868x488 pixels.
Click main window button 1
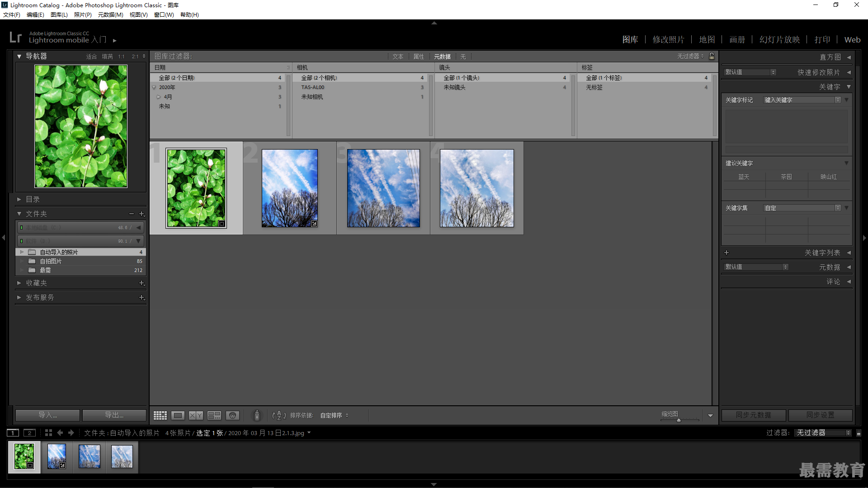[x=13, y=433]
